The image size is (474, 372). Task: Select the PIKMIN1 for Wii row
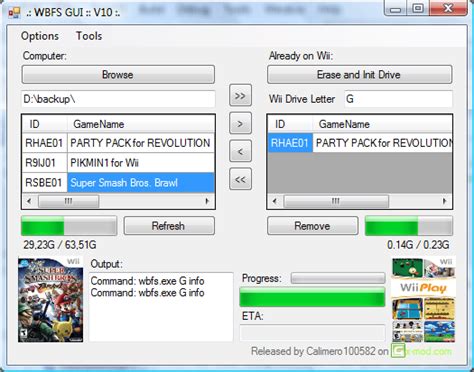pos(141,163)
